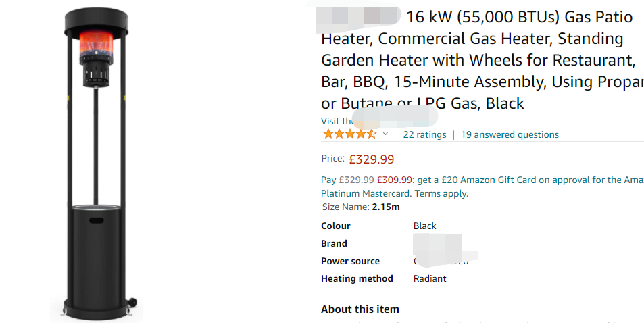Click the wheel at the heater base
644x323 pixels.
(x=133, y=301)
